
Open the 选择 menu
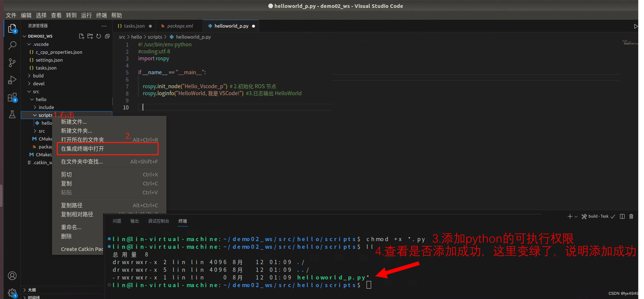[41, 15]
